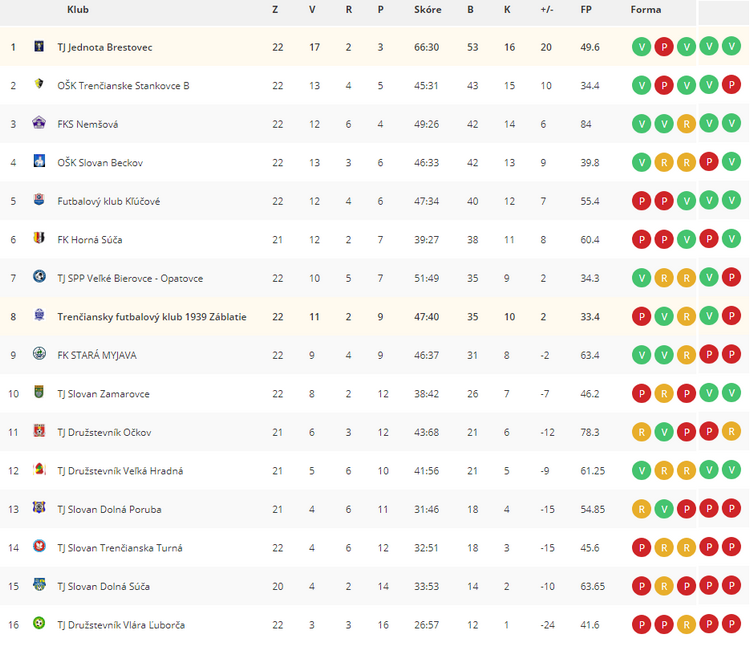Click the OŠK Slovan Beckov crest icon
The image size is (750, 647).
coord(39,161)
